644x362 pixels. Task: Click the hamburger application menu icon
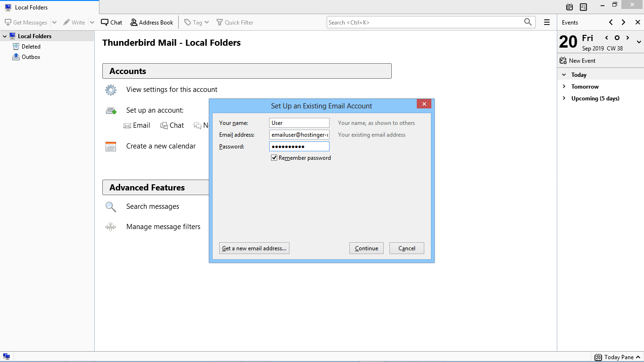[x=547, y=22]
